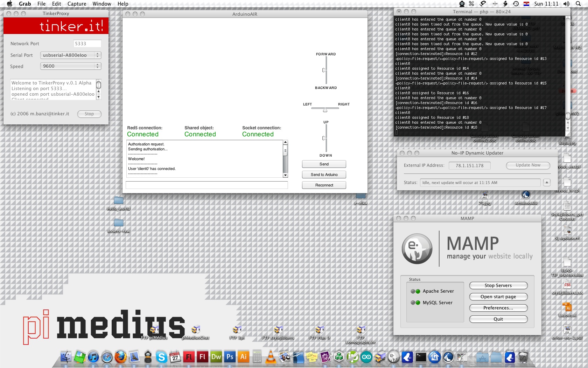Viewport: 588px width, 368px height.
Task: Select FTP piMedius desktop shortcut
Action: coord(154,333)
